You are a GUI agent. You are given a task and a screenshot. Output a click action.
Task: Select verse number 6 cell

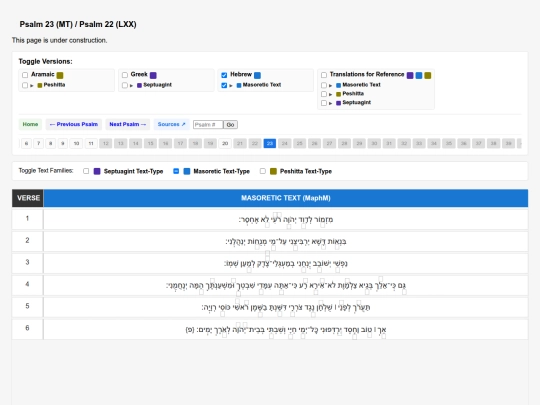(28, 329)
